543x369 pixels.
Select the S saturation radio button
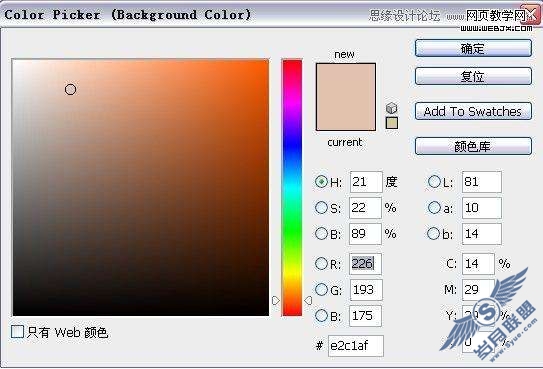click(321, 208)
